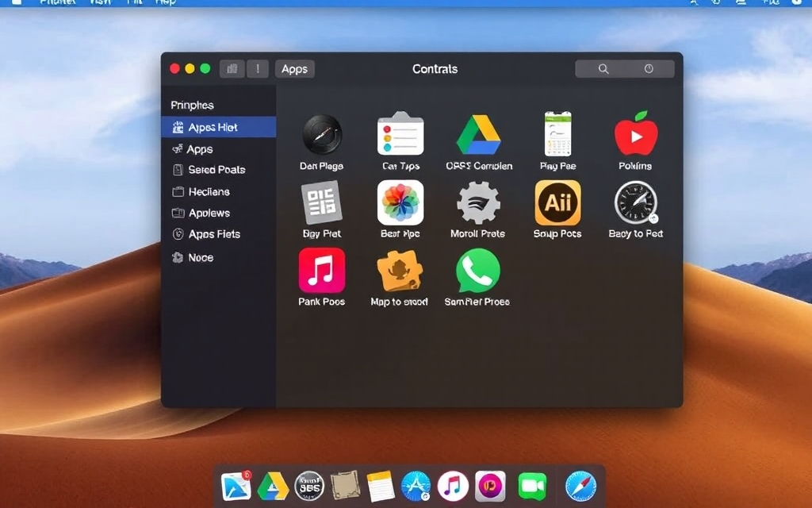
Task: Select Noce in the sidebar
Action: click(x=219, y=257)
